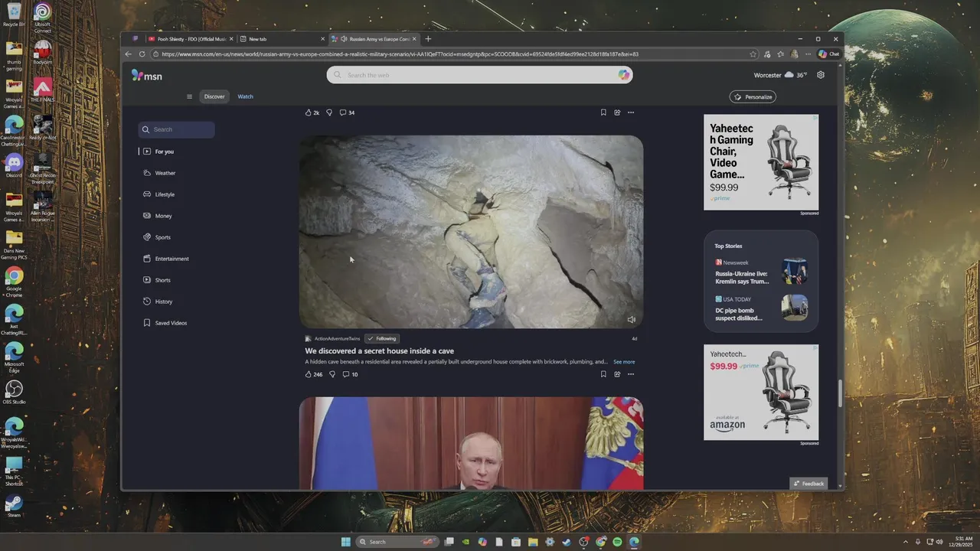Open We discovered a secret house title
This screenshot has width=980, height=551.
[380, 351]
